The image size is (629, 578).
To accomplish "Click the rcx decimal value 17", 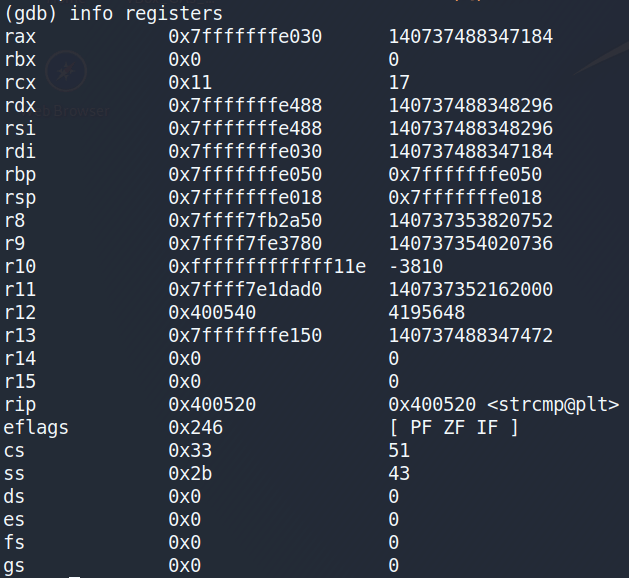I will (399, 83).
